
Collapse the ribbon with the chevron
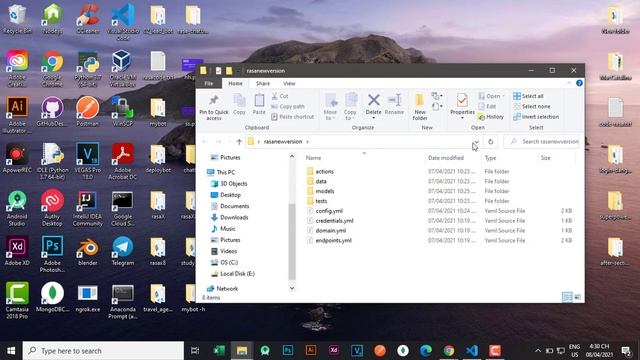click(569, 83)
